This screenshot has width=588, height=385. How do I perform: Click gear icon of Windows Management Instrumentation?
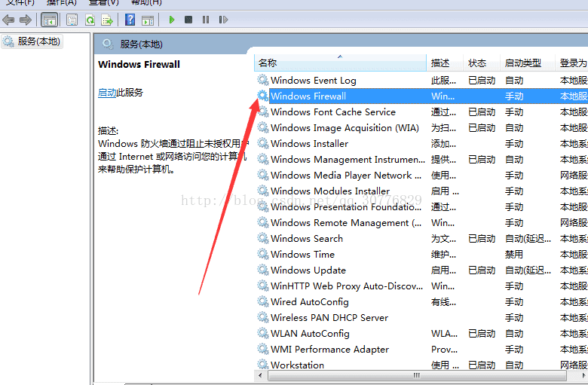[x=263, y=159]
